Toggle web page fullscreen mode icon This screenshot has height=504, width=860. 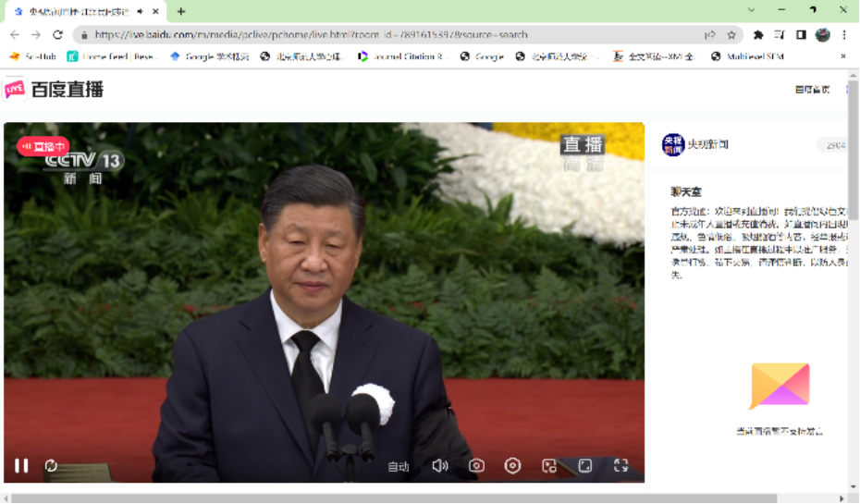pyautogui.click(x=585, y=466)
